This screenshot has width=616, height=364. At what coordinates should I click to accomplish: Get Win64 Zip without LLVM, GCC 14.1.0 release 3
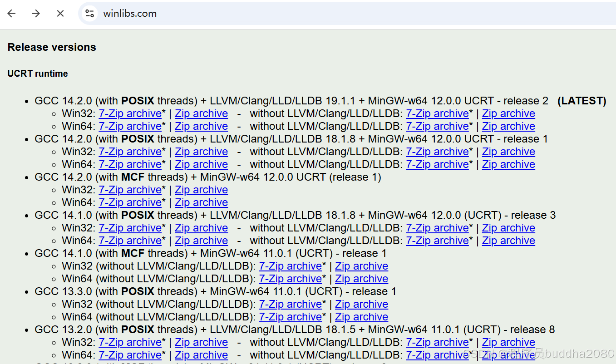pos(509,241)
